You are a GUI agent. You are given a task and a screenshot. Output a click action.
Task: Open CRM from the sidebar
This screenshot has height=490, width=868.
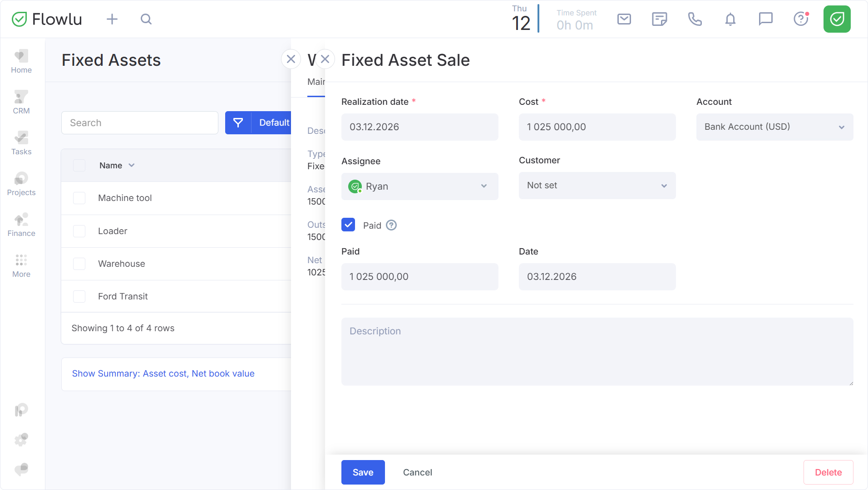(x=21, y=103)
